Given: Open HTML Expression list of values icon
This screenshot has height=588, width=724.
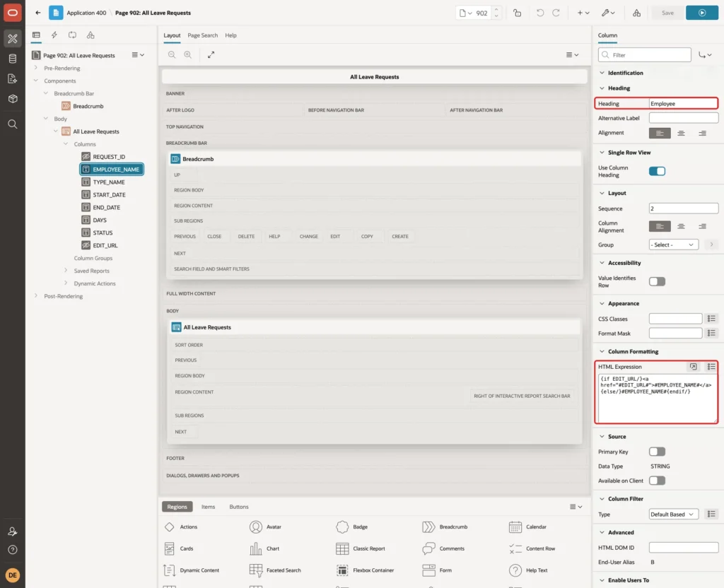Looking at the screenshot, I should click(711, 367).
